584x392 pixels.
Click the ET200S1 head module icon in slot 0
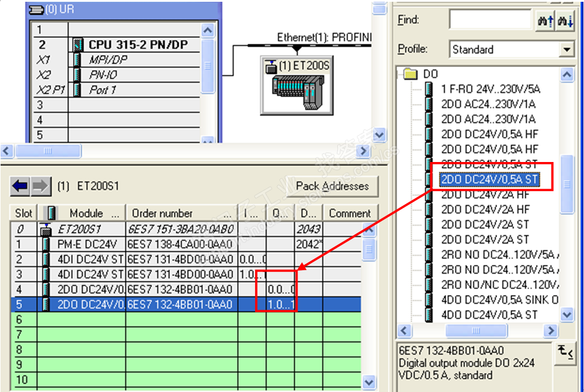click(46, 229)
